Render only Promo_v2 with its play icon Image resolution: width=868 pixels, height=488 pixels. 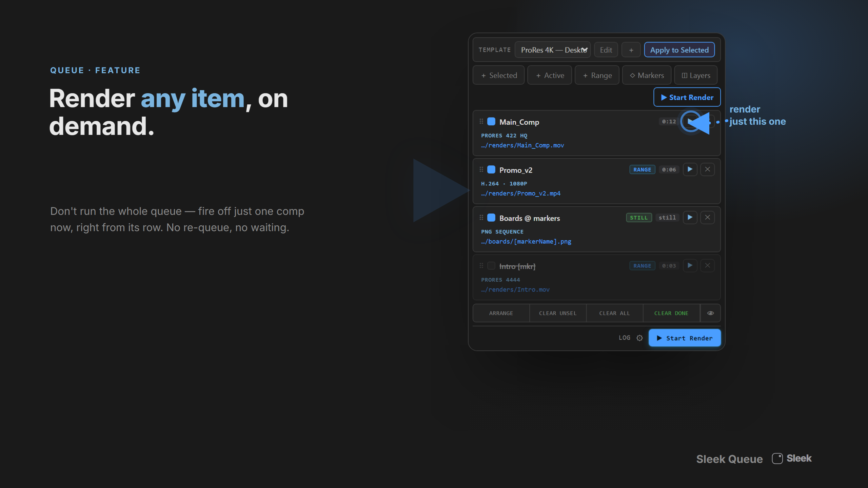690,169
